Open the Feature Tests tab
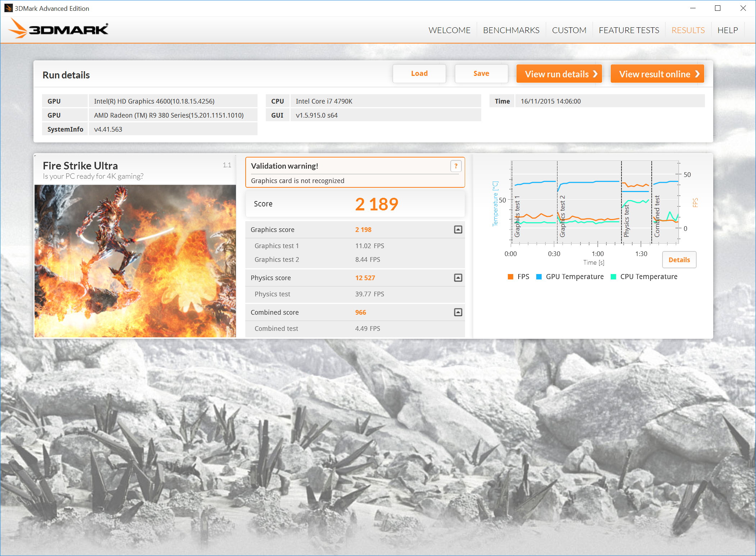The height and width of the screenshot is (556, 756). pyautogui.click(x=629, y=30)
